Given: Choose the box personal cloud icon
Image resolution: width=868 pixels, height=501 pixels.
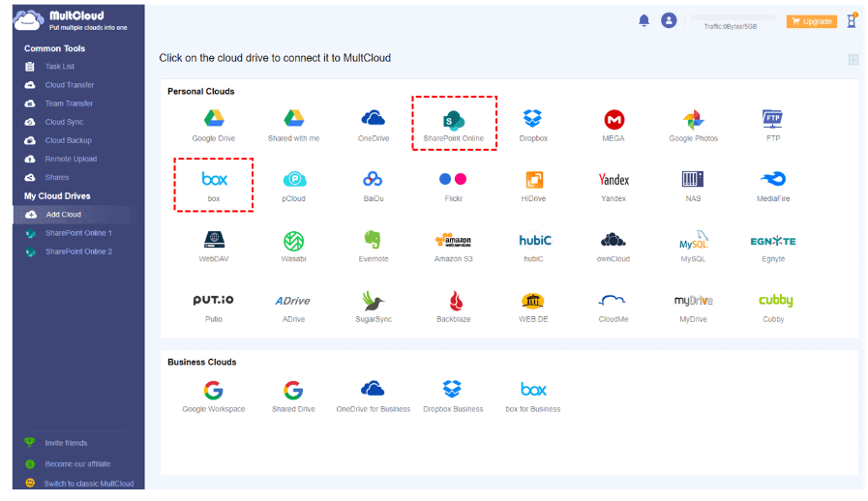Looking at the screenshot, I should (x=214, y=179).
